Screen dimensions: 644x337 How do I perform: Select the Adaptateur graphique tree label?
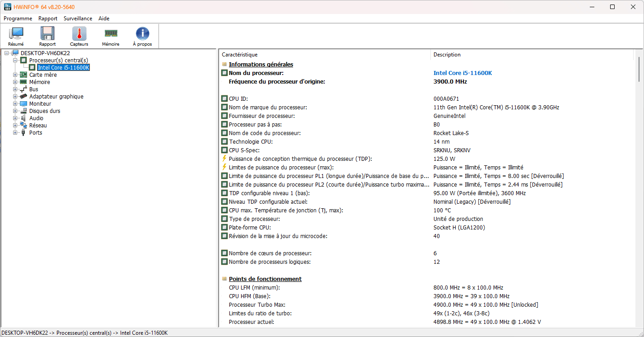tap(56, 97)
